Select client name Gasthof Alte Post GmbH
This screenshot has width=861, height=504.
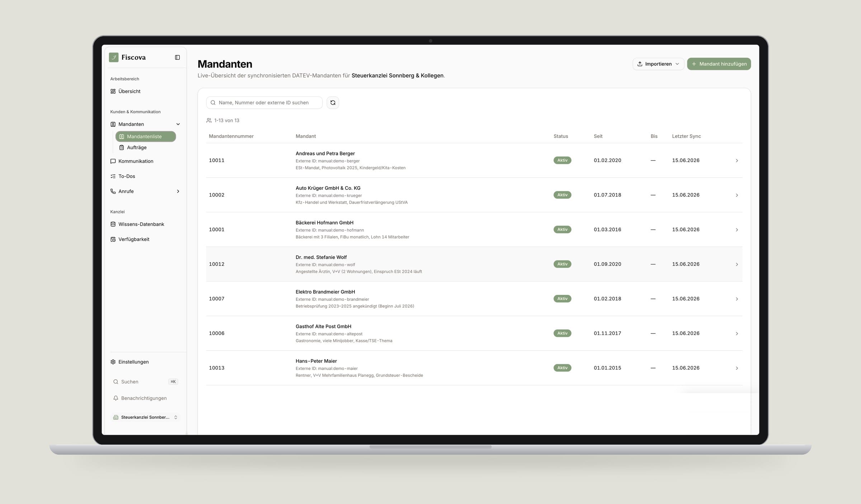pos(323,326)
